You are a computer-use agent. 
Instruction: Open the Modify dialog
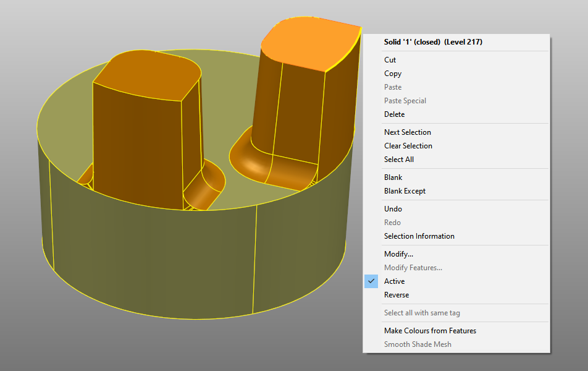tap(398, 254)
